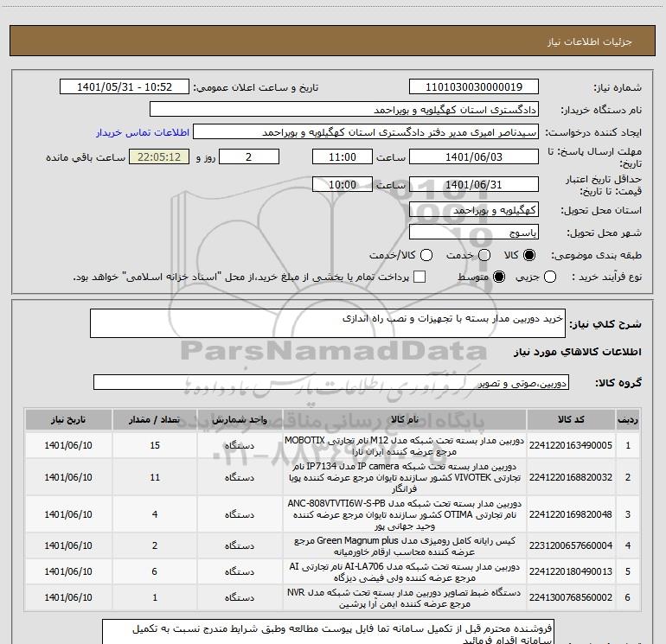666x644 pixels.
Task: Click the کد کالا column header
Action: (x=571, y=420)
